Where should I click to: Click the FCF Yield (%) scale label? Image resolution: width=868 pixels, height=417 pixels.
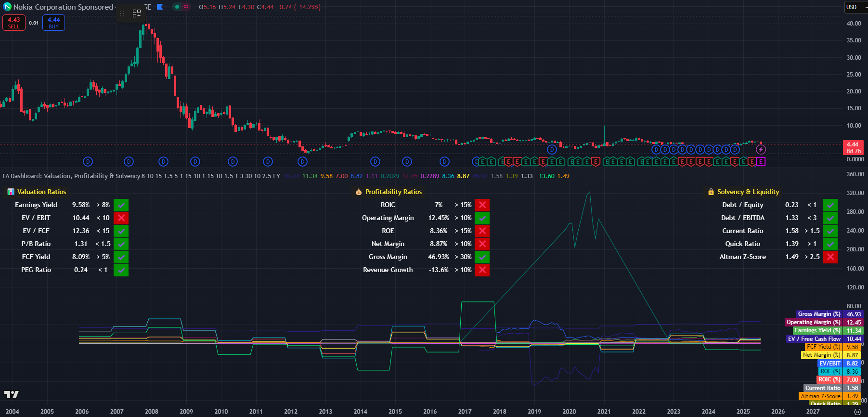(824, 347)
